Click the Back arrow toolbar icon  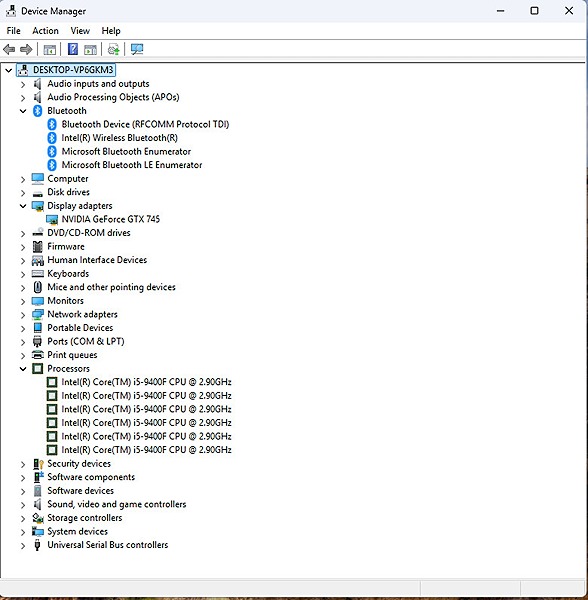[x=9, y=49]
